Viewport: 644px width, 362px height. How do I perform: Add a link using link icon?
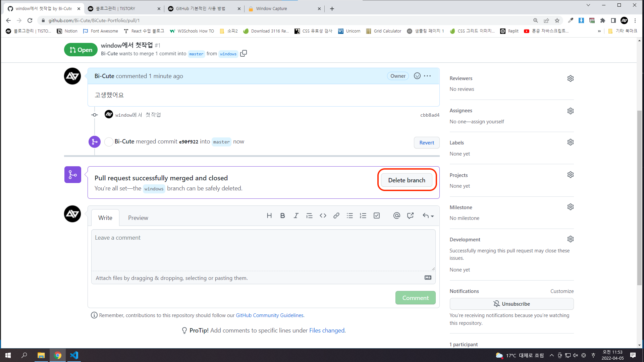coord(336,216)
